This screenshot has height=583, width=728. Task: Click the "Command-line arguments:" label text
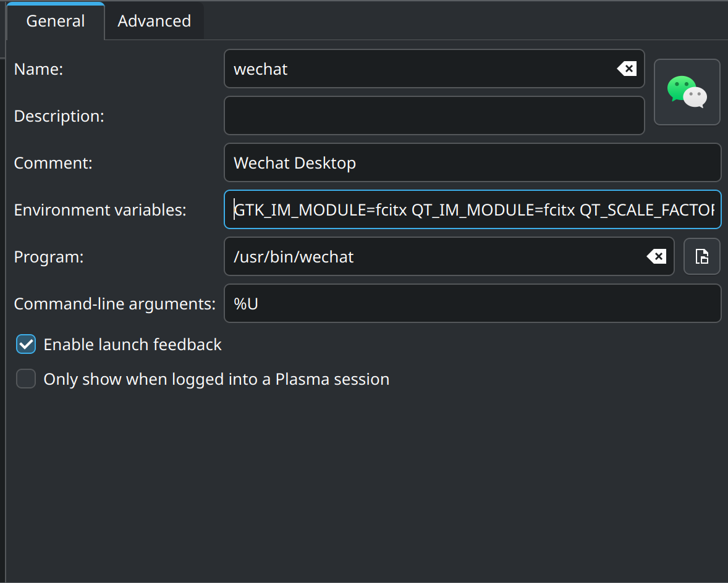(114, 304)
